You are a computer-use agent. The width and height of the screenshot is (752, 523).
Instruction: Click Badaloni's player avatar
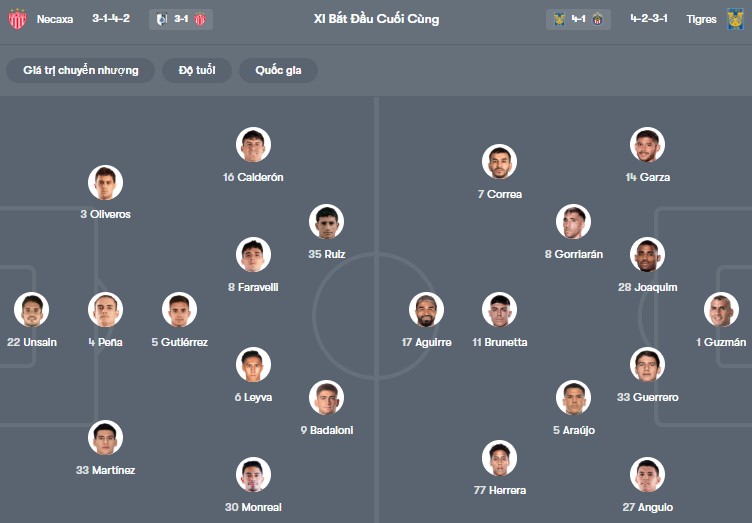click(x=326, y=398)
